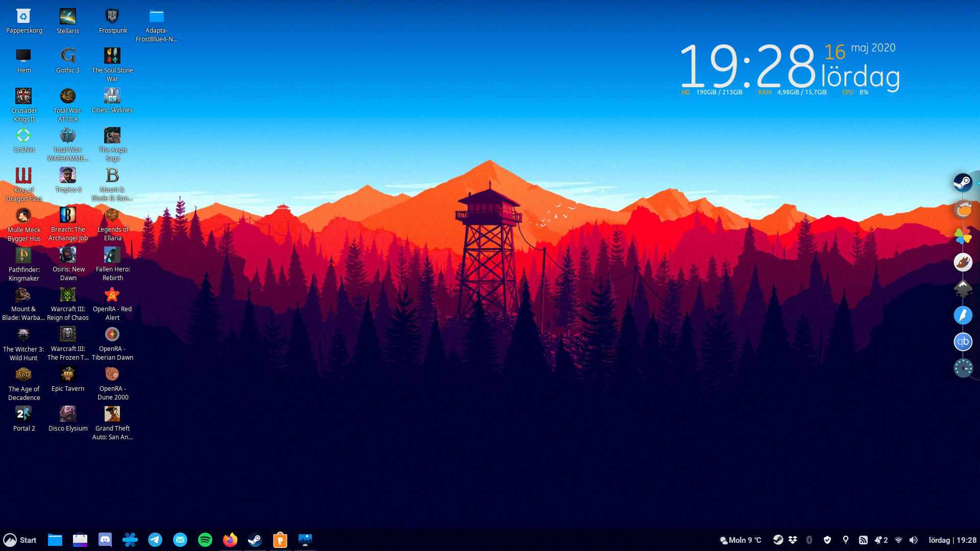Select Disco Elysium shortcut
This screenshot has width=980, height=551.
68,419
